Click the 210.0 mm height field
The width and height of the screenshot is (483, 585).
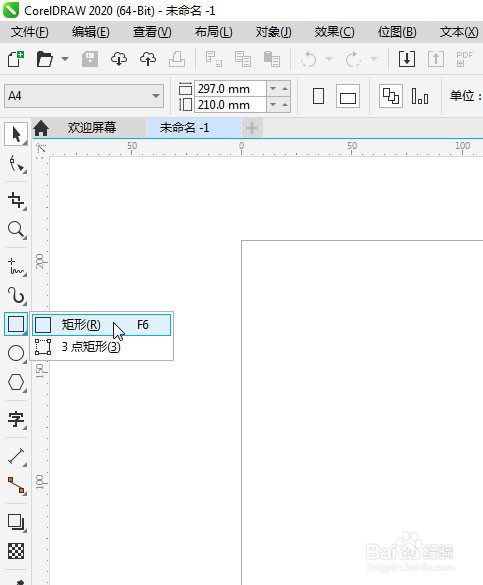pos(230,105)
